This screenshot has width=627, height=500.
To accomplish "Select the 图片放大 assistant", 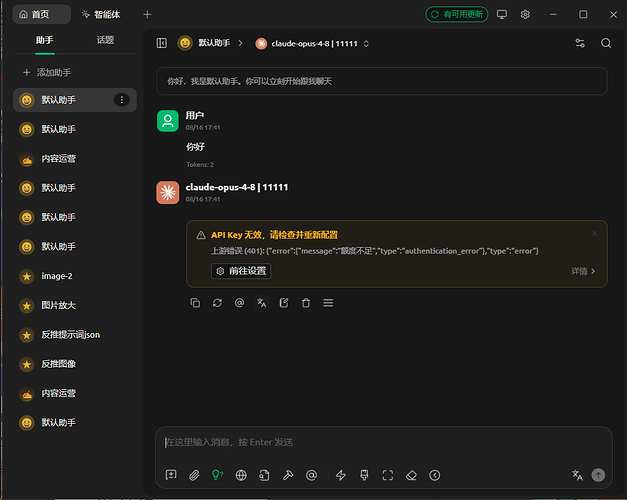I will pyautogui.click(x=75, y=305).
